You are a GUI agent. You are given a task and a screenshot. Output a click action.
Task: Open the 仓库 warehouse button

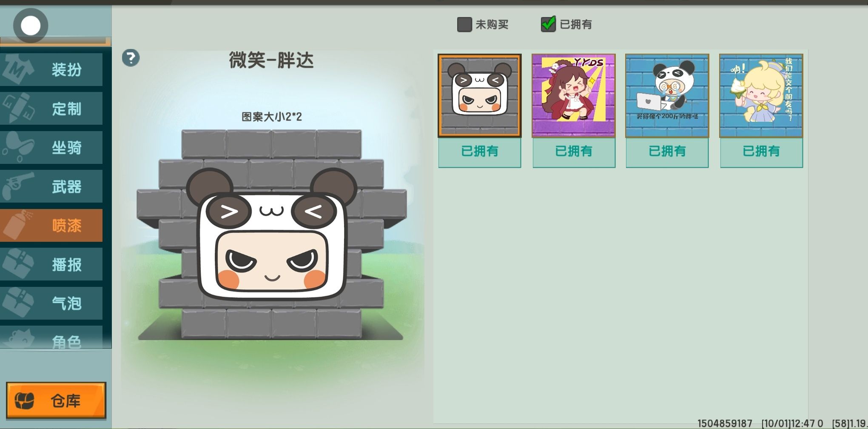(56, 400)
